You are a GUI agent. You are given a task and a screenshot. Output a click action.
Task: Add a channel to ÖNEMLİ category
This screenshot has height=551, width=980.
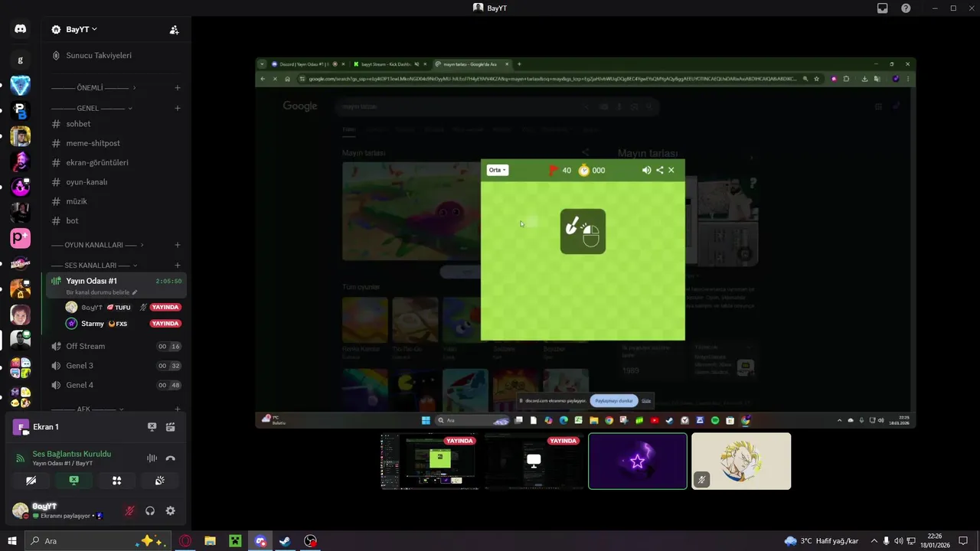click(x=178, y=87)
